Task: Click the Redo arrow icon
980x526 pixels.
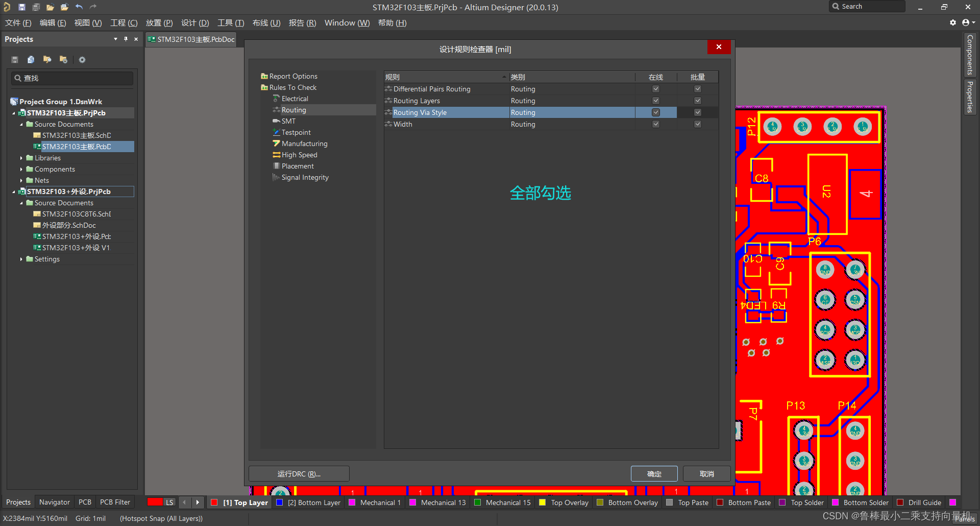Action: coord(93,7)
